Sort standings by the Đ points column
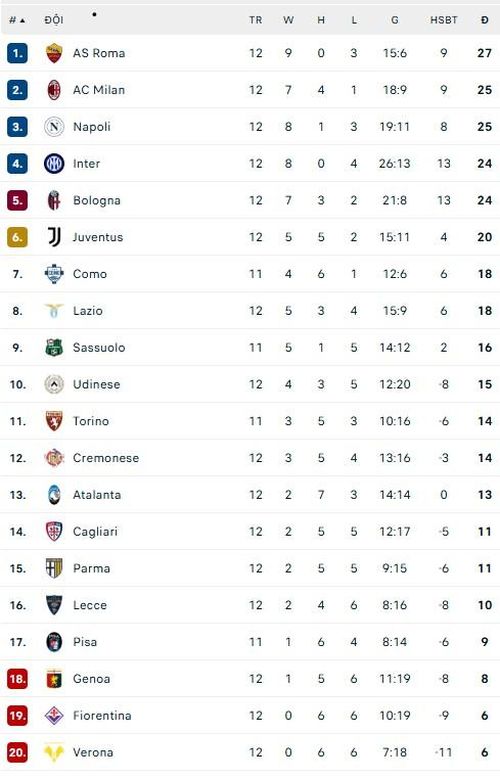 [485, 20]
